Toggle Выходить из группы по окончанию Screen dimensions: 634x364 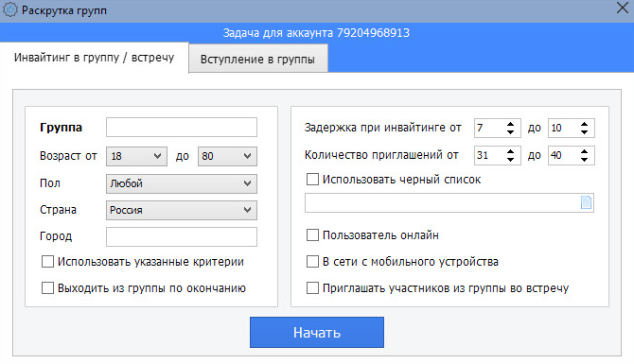(47, 288)
